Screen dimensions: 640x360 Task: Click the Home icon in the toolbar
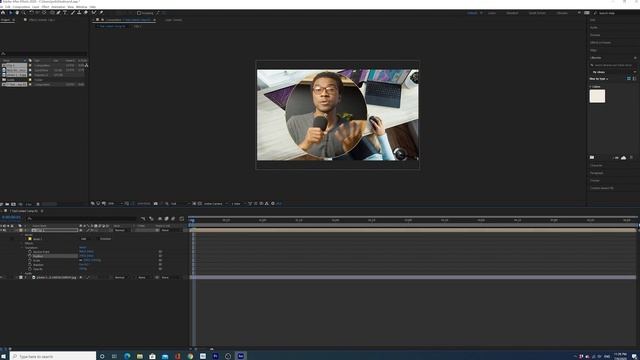(3, 13)
